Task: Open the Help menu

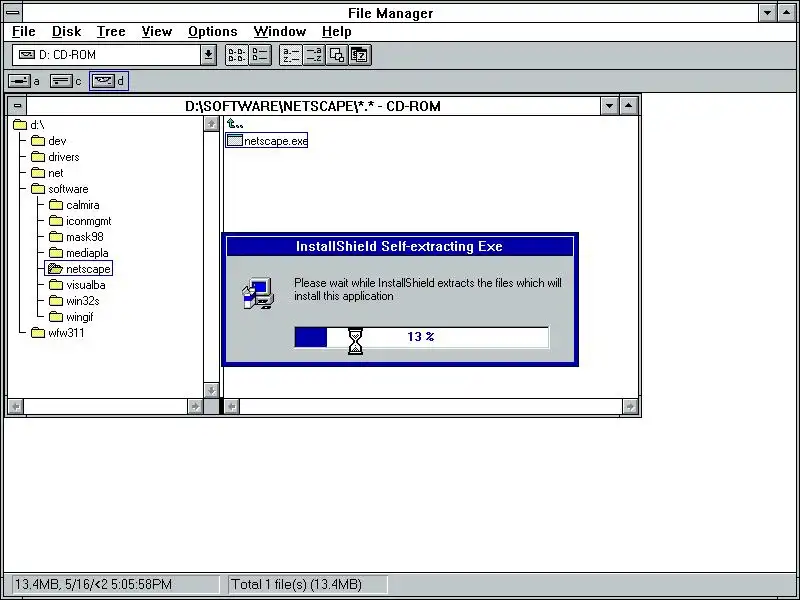Action: click(336, 32)
